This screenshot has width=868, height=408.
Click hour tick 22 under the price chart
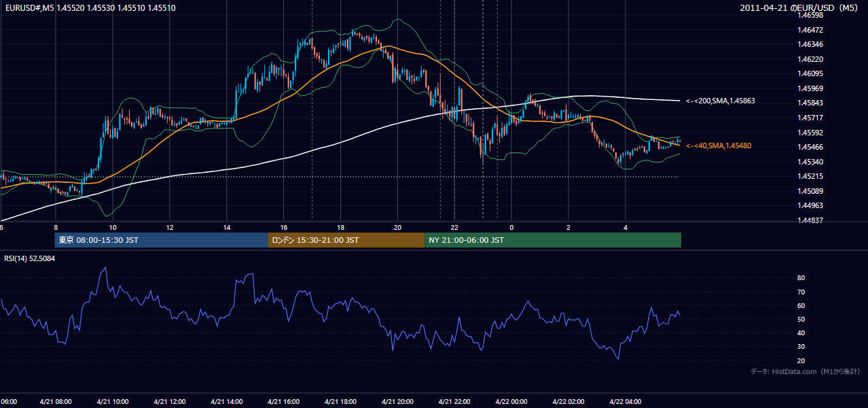point(455,227)
